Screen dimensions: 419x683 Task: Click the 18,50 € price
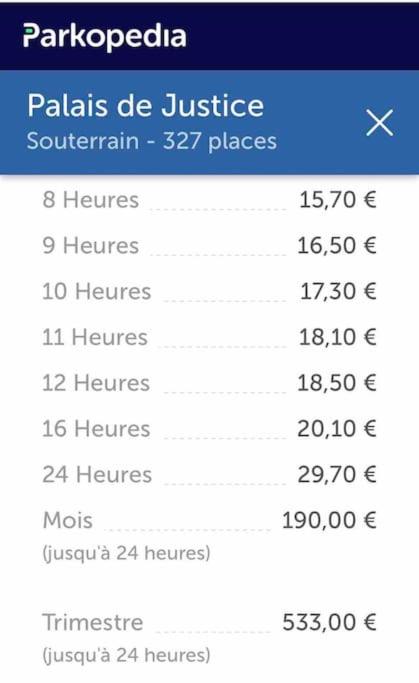click(x=337, y=383)
